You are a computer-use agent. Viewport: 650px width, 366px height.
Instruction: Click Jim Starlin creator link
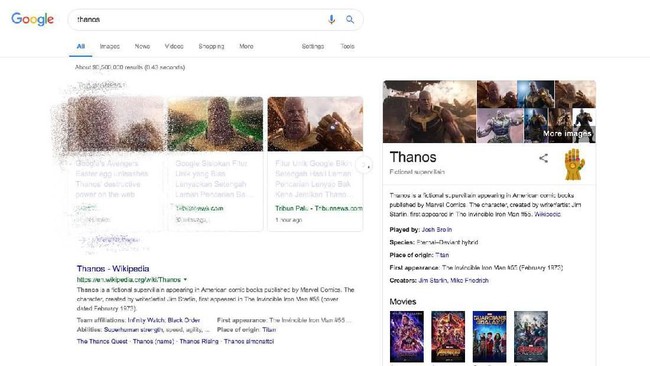[x=433, y=281]
